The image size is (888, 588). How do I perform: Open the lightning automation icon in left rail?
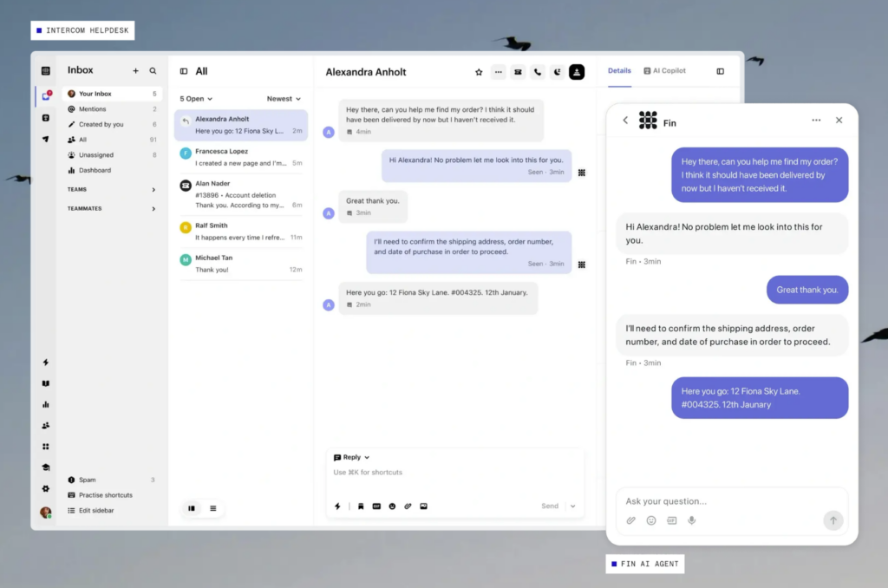point(46,363)
